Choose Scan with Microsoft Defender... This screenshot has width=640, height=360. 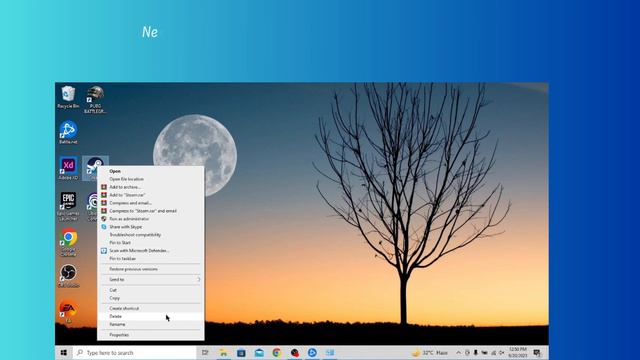(x=150, y=251)
